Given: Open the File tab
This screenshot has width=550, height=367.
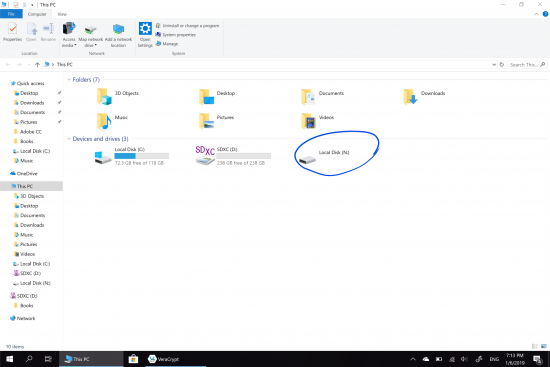Looking at the screenshot, I should 11,14.
